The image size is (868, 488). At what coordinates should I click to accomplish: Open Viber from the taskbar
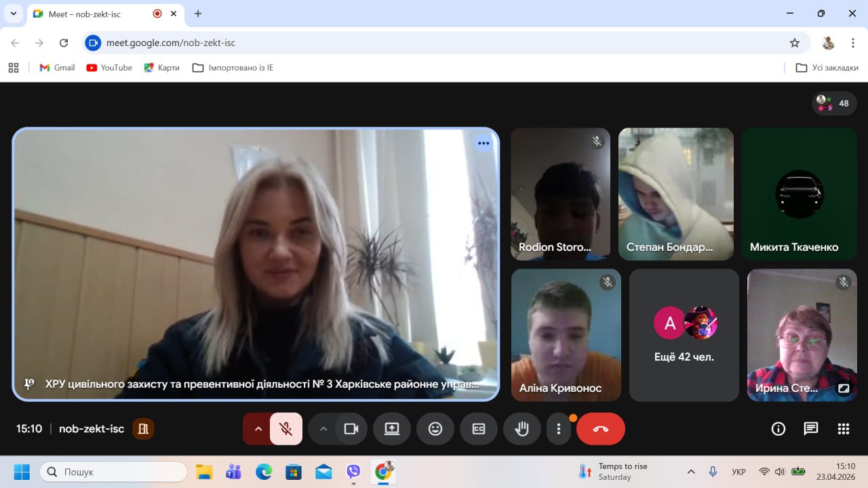click(353, 472)
